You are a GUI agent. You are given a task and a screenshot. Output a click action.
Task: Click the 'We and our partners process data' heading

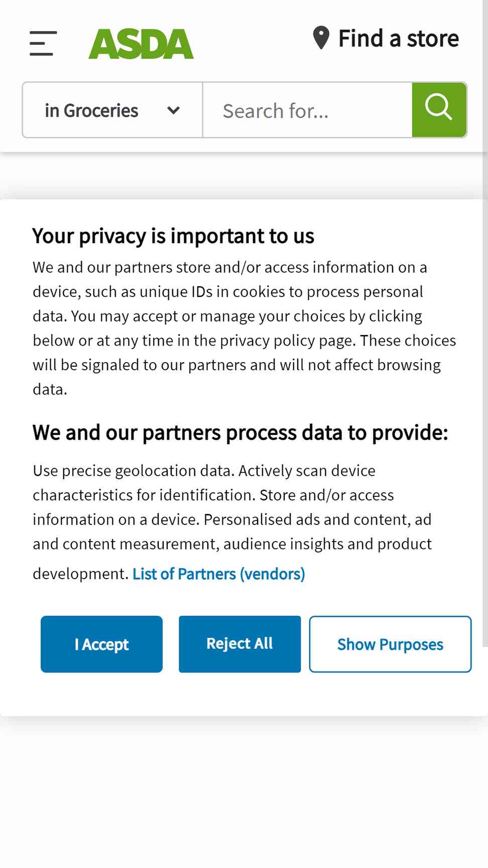(240, 432)
